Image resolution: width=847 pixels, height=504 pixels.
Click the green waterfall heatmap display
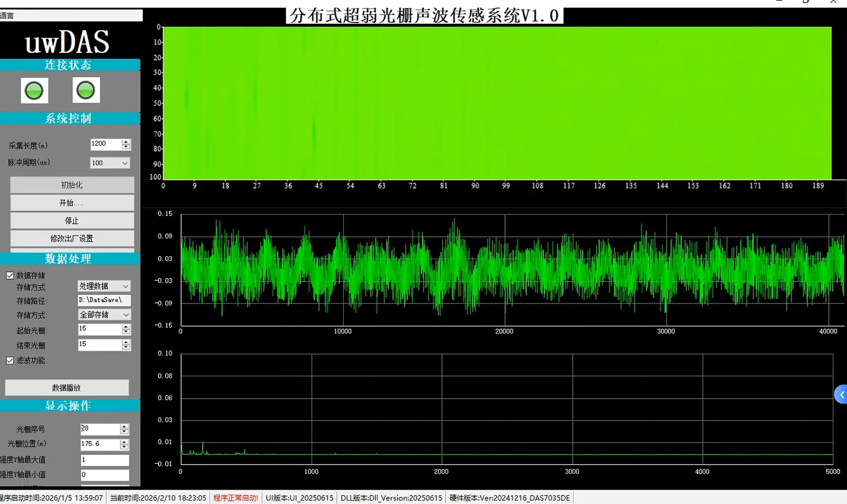point(497,103)
